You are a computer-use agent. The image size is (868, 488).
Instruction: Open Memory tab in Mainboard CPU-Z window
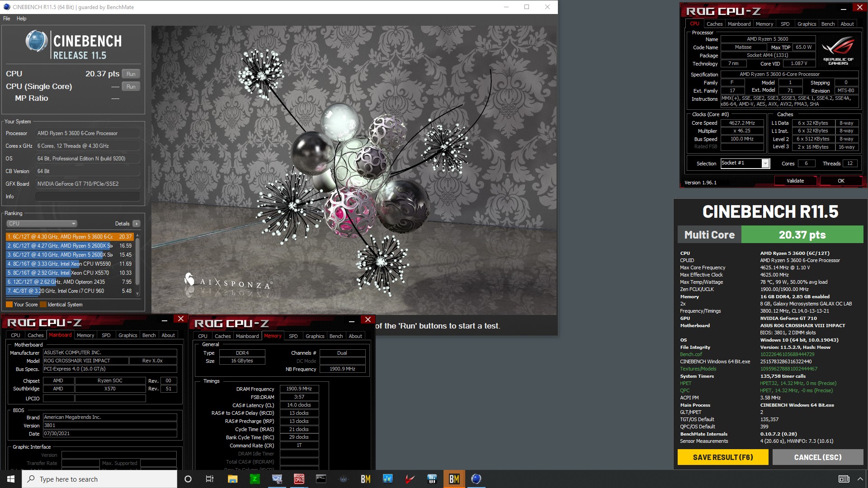85,335
